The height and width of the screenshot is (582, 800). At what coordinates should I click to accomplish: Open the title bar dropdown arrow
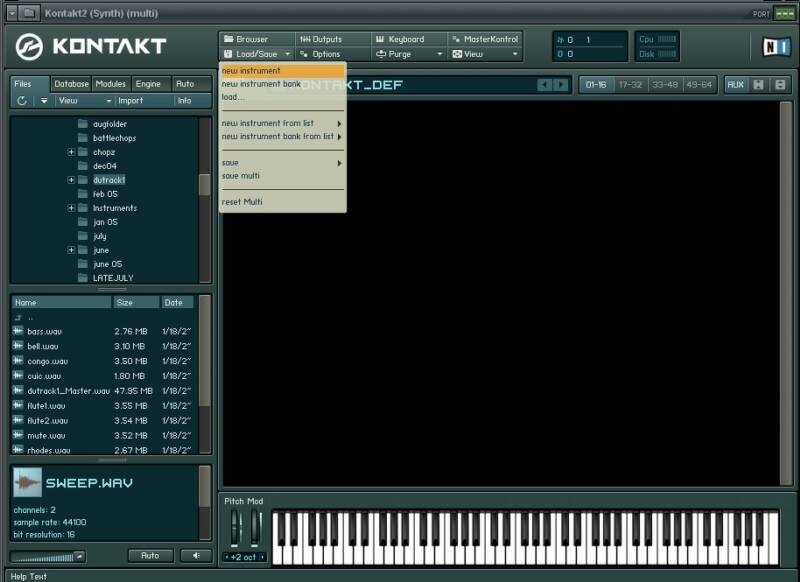pos(12,13)
